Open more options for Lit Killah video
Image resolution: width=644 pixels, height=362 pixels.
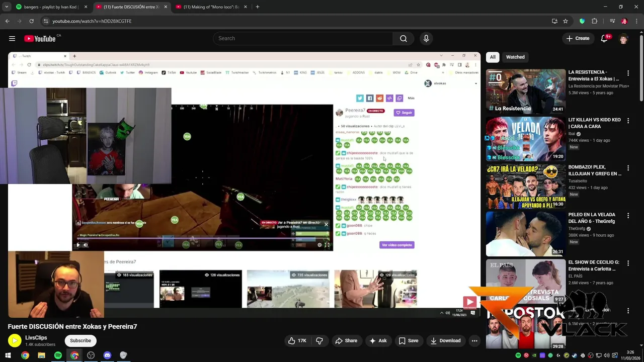coord(628,121)
